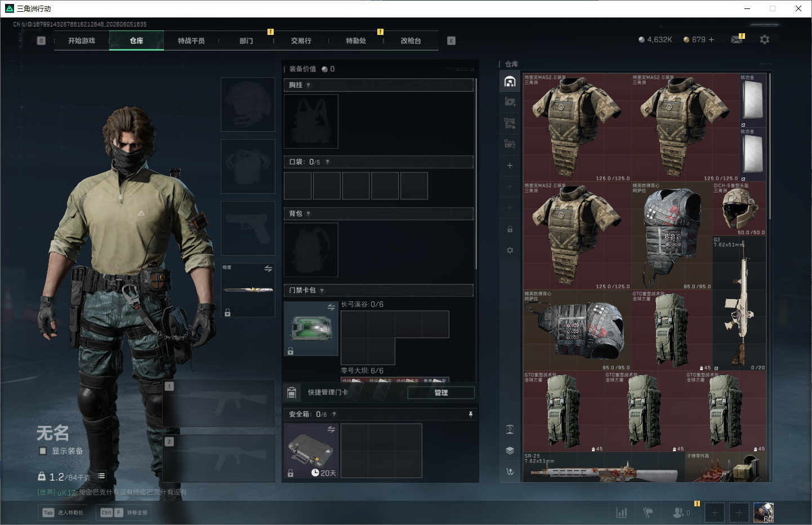Click the 转移全部 button
The width and height of the screenshot is (812, 525).
pos(124,513)
